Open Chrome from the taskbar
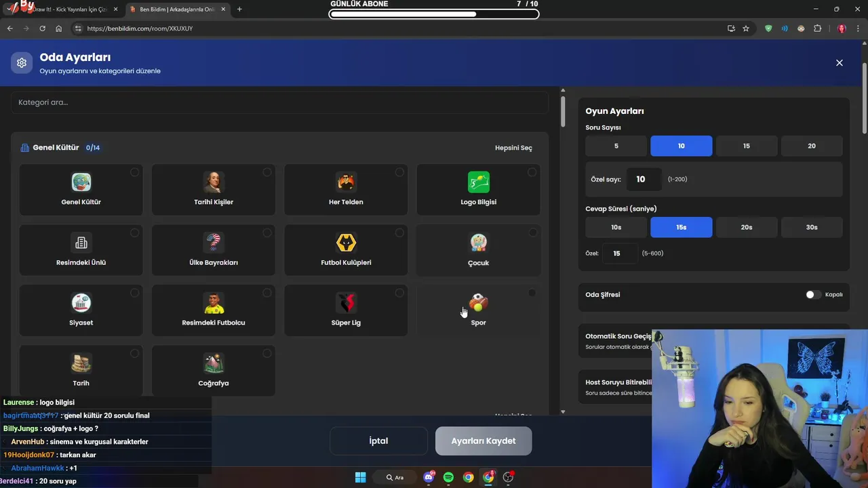The height and width of the screenshot is (488, 868). (469, 477)
